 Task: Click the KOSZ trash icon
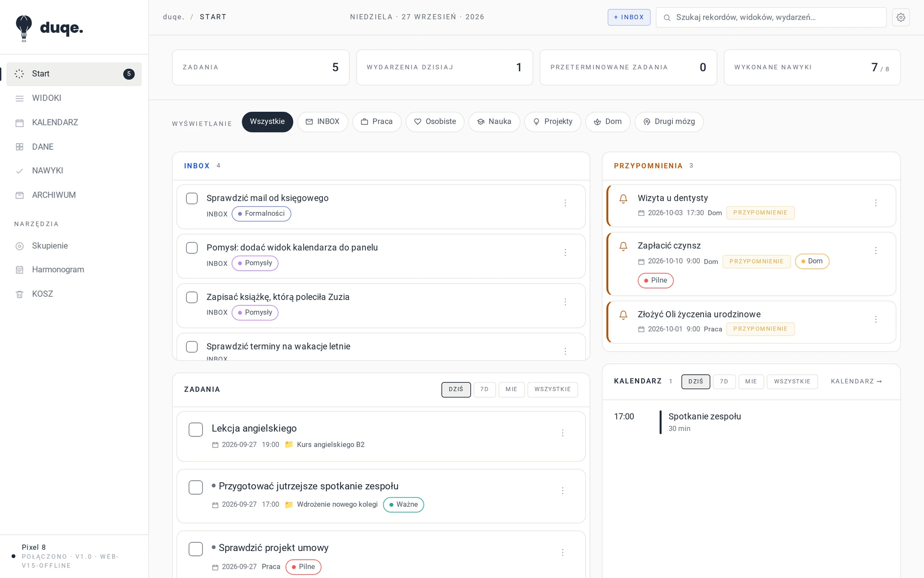[20, 294]
